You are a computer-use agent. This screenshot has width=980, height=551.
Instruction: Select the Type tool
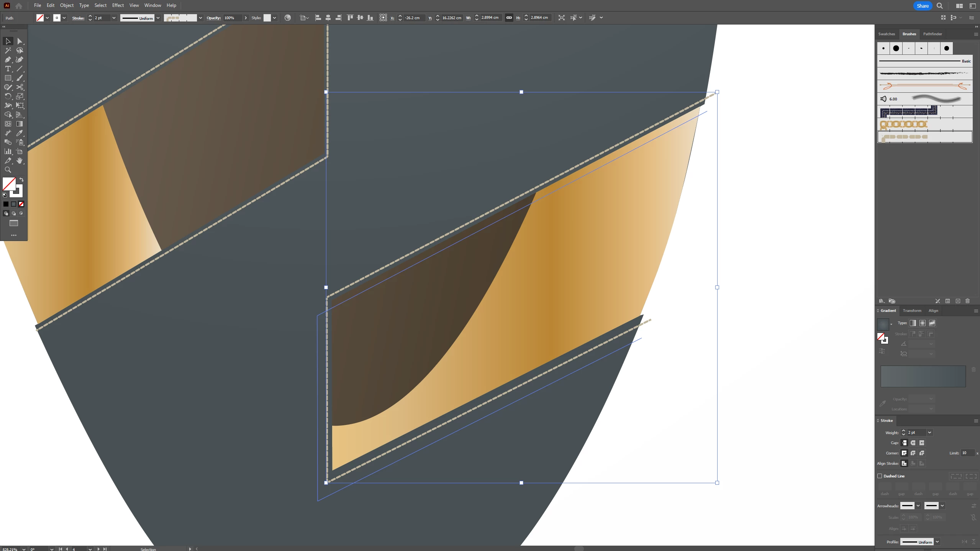coord(8,69)
